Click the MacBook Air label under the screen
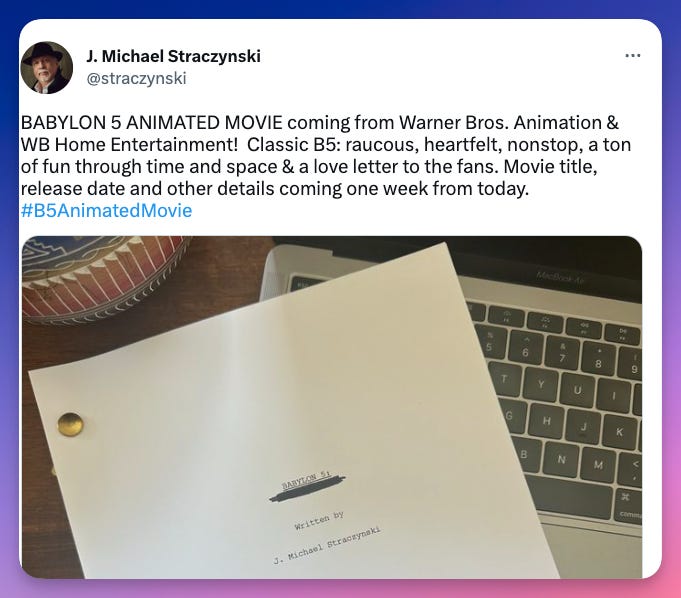The height and width of the screenshot is (598, 681). click(x=560, y=277)
